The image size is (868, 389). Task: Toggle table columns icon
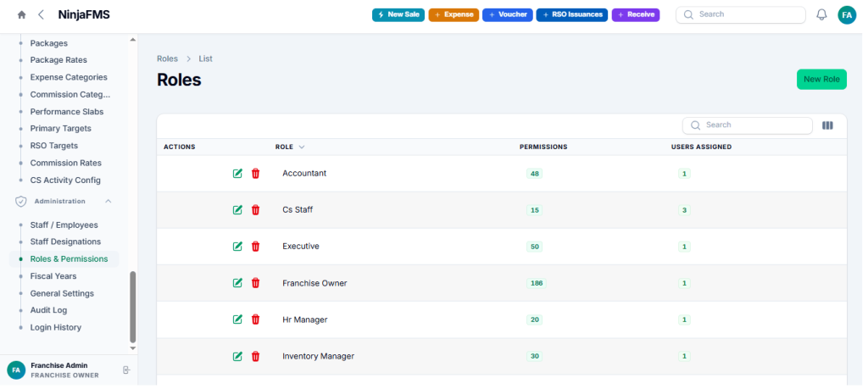click(x=827, y=125)
